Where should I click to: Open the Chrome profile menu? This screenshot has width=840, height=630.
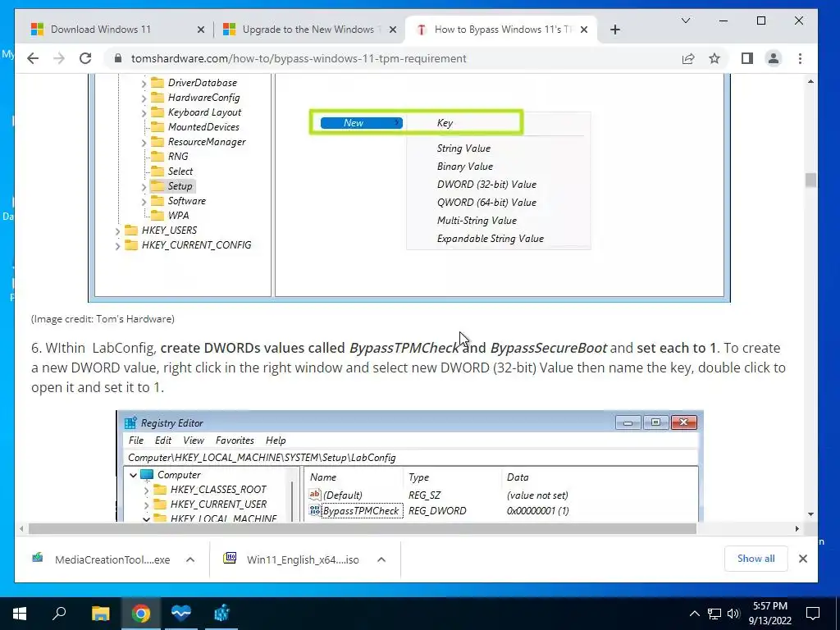774,58
